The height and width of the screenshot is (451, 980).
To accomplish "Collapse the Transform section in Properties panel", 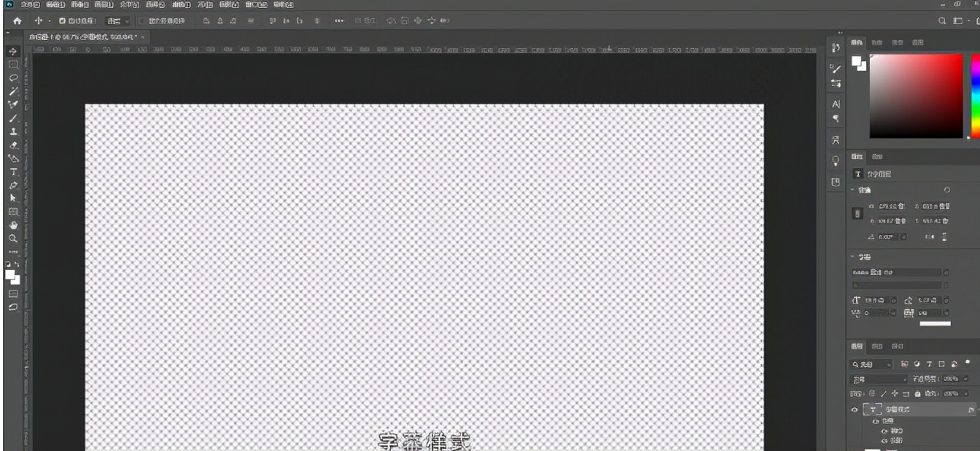I will pyautogui.click(x=854, y=190).
